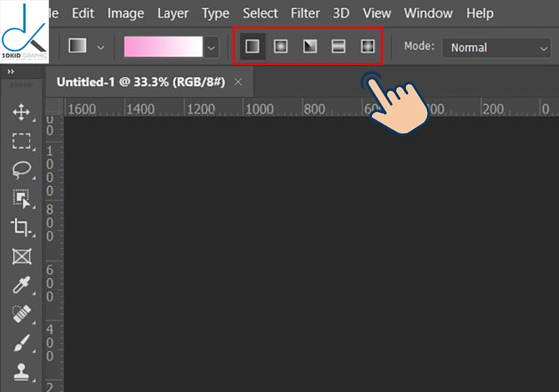
Task: Select the Eyedropper tool
Action: coord(22,285)
